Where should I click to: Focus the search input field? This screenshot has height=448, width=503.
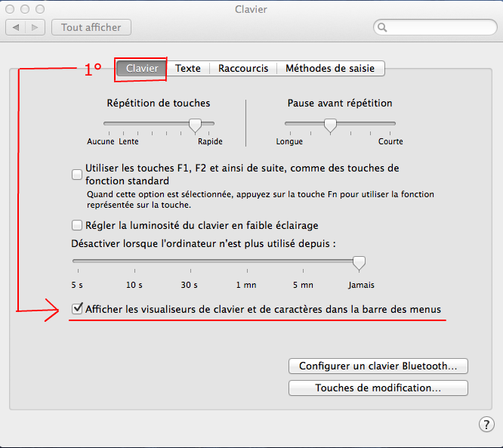(x=435, y=28)
